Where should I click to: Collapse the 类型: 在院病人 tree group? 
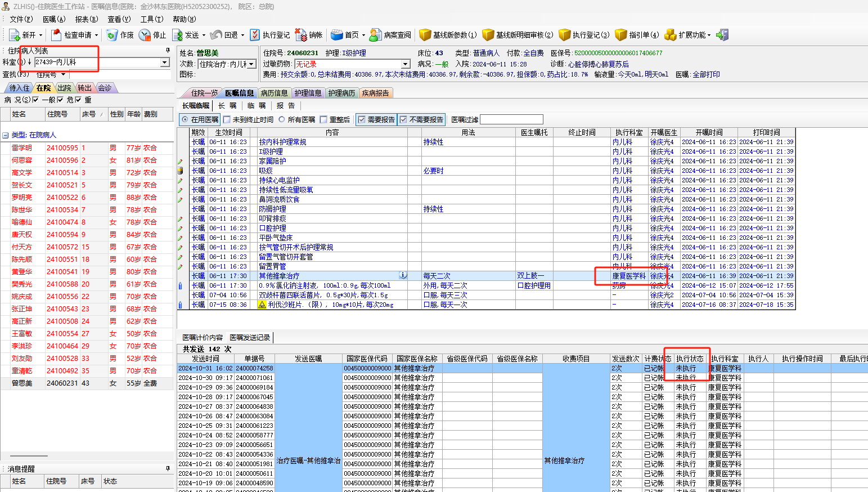(x=6, y=135)
